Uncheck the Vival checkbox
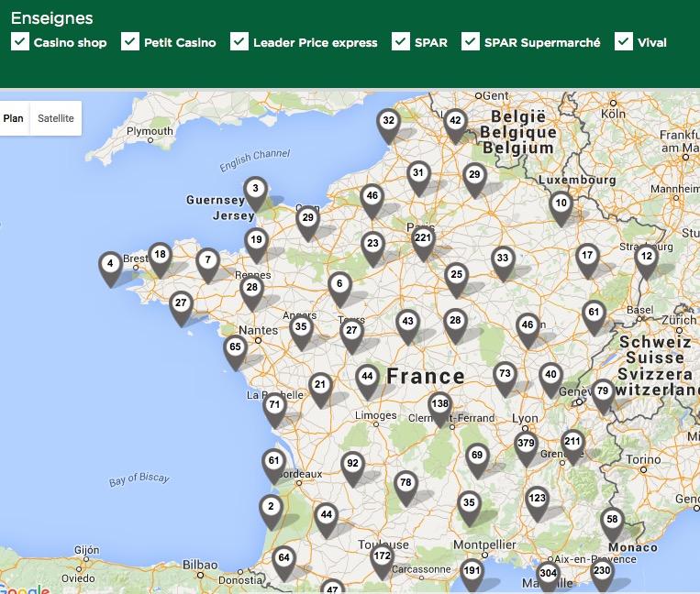The width and height of the screenshot is (700, 594). tap(624, 41)
